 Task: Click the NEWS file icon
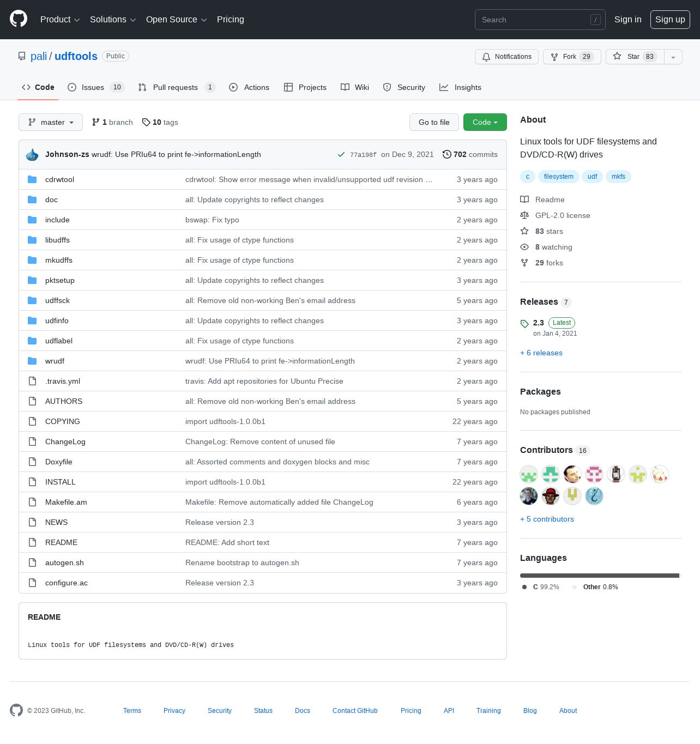(32, 522)
